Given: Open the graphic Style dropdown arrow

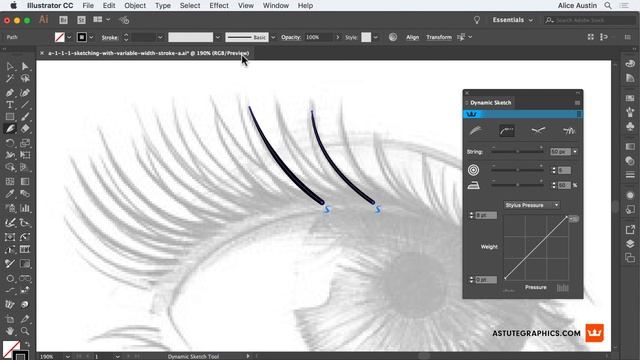Looking at the screenshot, I should point(376,37).
